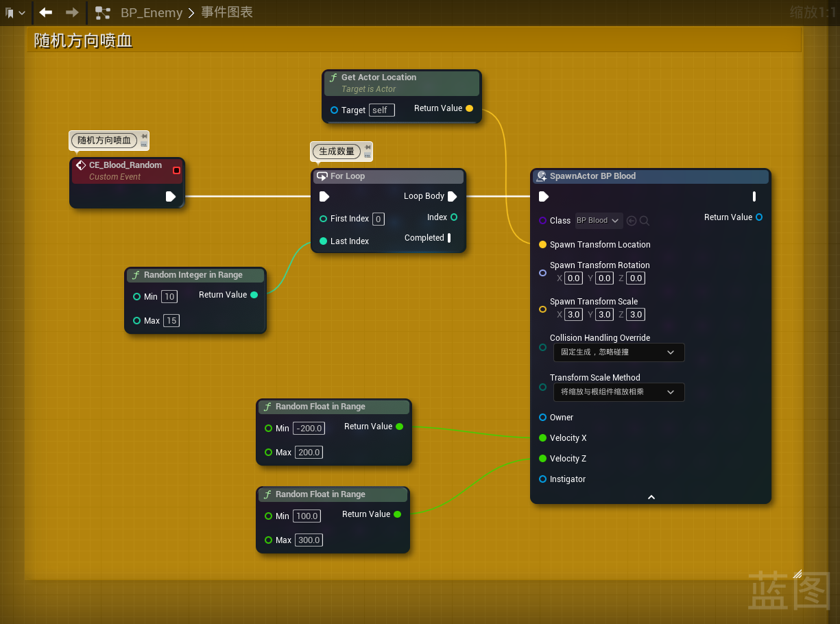Select the SpawnActor BP Blood node title

tap(592, 176)
